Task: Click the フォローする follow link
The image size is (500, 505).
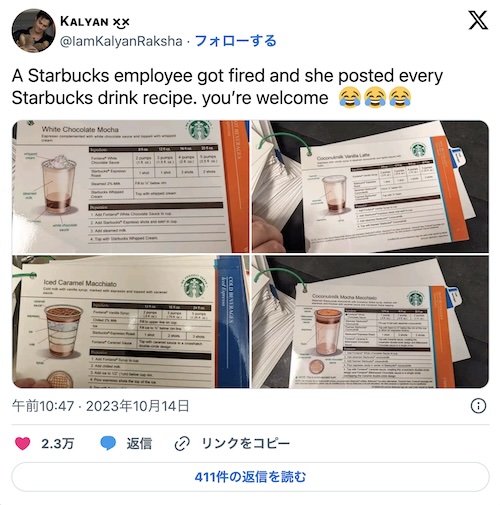Action: coord(235,41)
